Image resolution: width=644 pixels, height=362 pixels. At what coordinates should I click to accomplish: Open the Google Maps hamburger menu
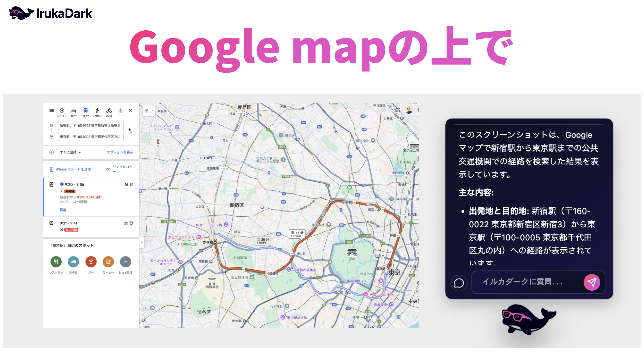51,110
